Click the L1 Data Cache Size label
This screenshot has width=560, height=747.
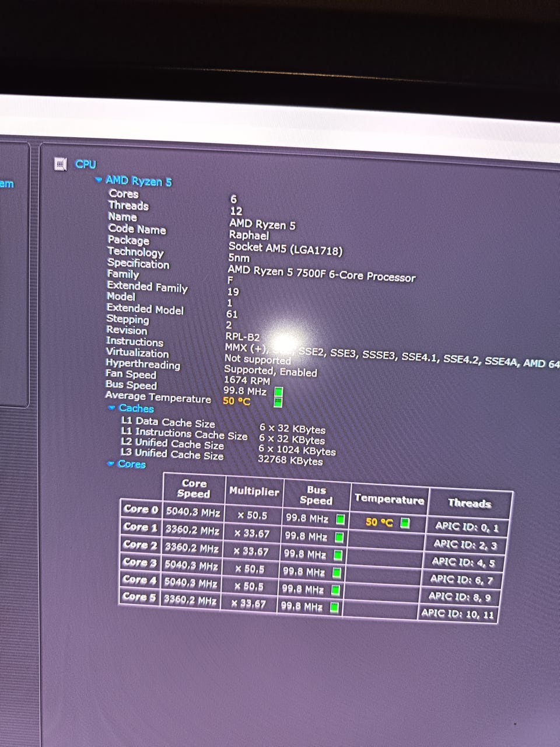tap(168, 421)
